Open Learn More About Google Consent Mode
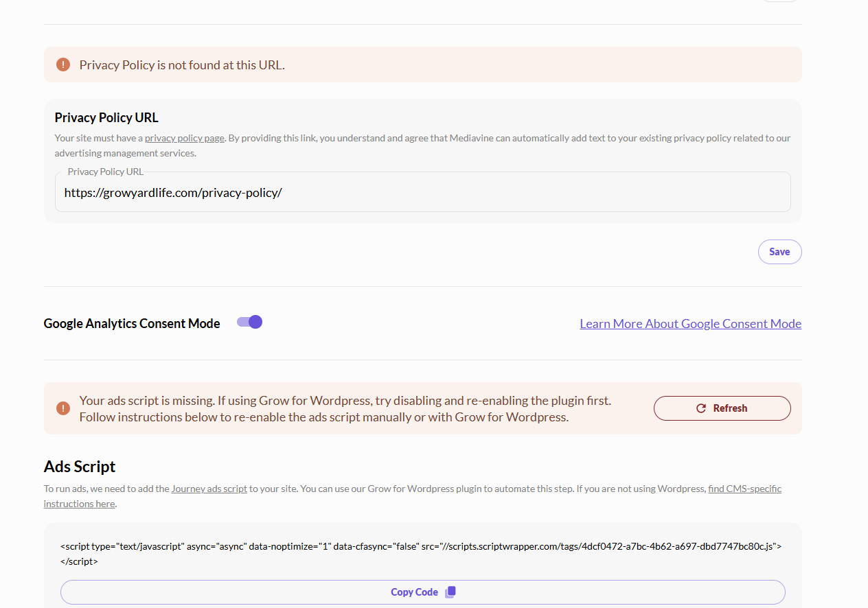Viewport: 868px width, 608px height. 690,324
